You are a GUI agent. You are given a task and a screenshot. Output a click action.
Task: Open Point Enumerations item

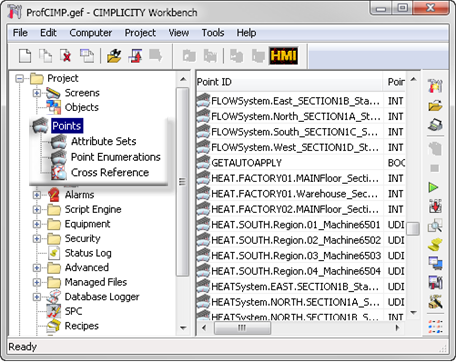click(x=116, y=157)
